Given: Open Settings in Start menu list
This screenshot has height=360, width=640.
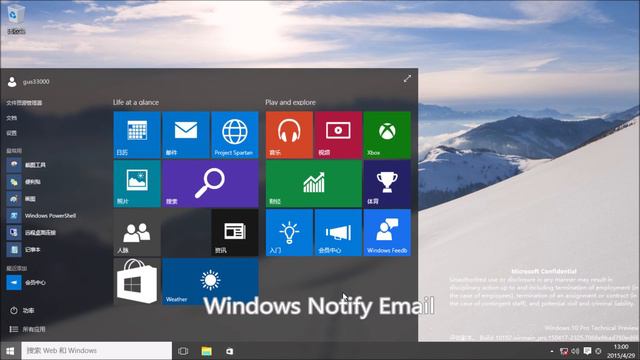Looking at the screenshot, I should point(11,133).
